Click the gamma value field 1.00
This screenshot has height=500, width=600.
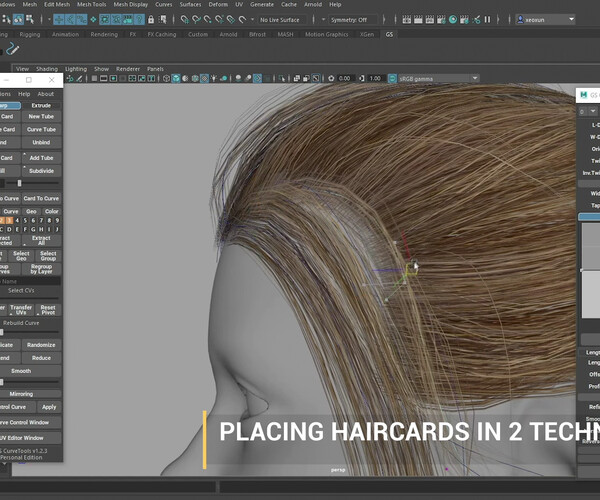click(x=375, y=78)
